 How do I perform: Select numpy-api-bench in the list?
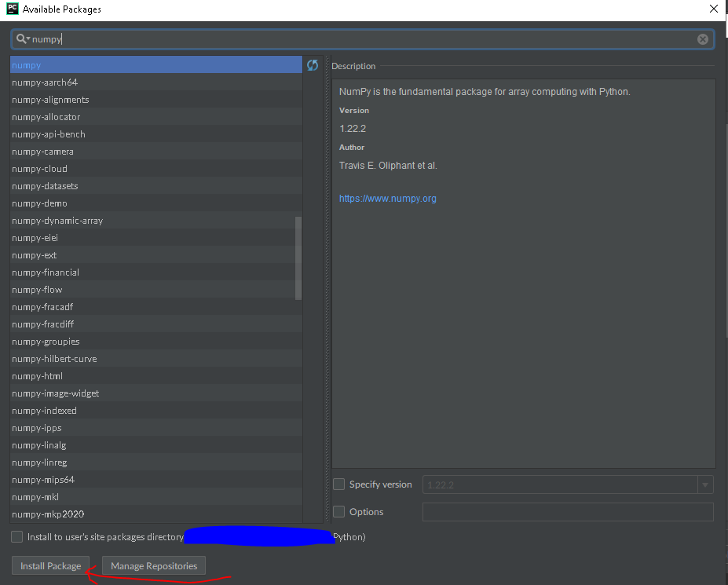click(156, 134)
